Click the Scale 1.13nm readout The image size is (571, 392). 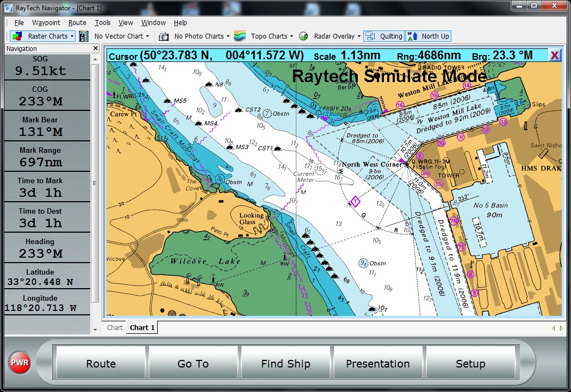click(347, 55)
